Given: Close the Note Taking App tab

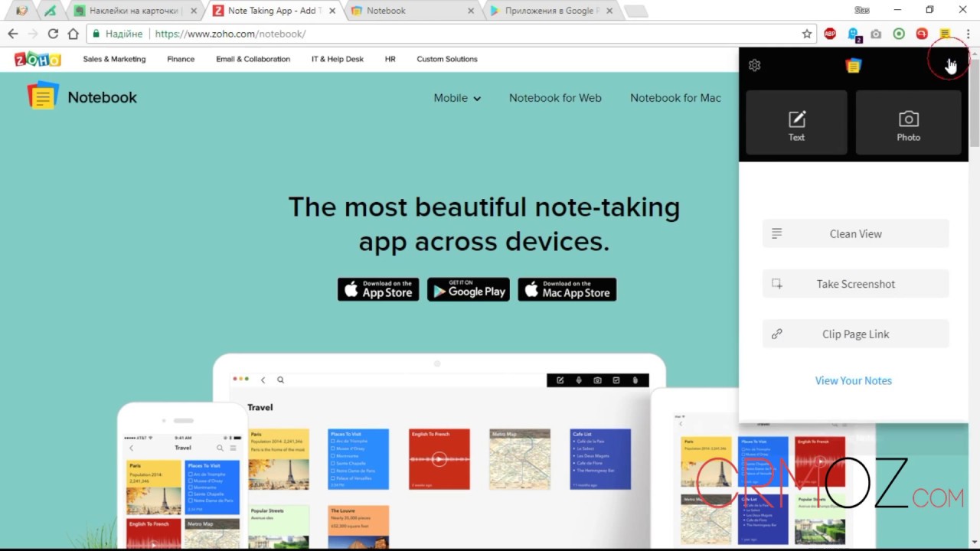Looking at the screenshot, I should [332, 11].
